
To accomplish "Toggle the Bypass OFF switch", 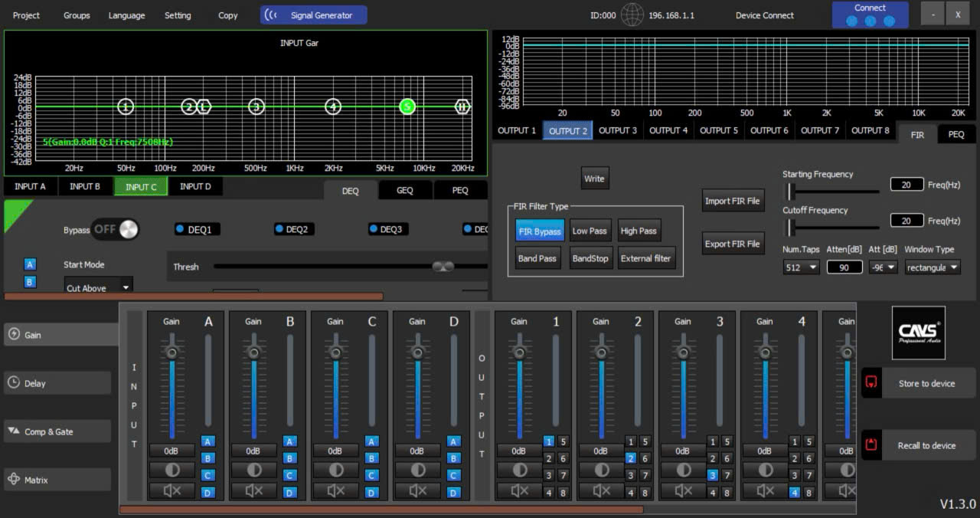I will pyautogui.click(x=115, y=229).
